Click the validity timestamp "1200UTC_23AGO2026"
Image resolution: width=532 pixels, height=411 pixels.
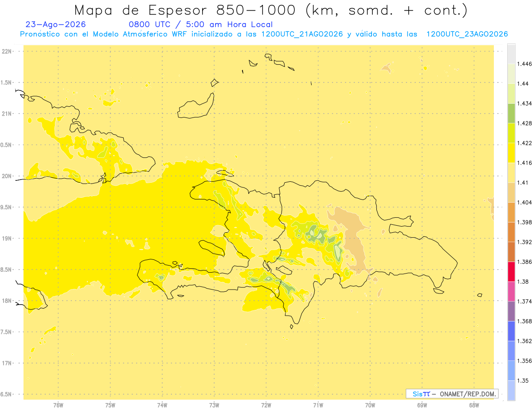pyautogui.click(x=467, y=34)
